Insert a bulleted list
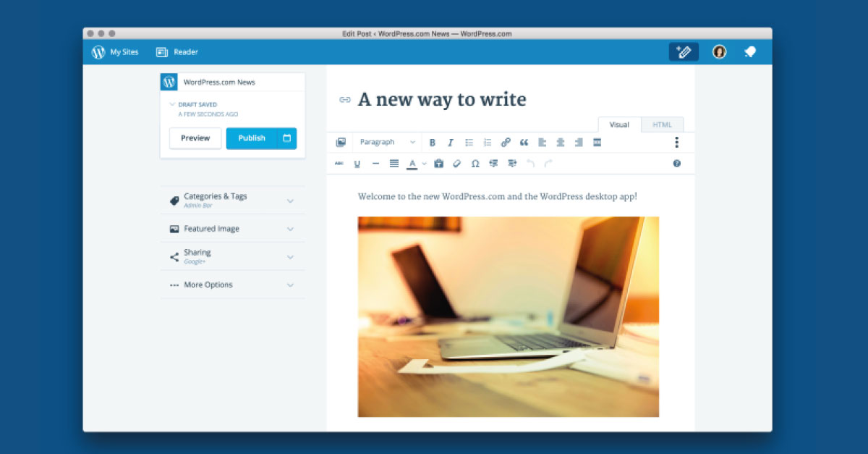This screenshot has width=868, height=454. [x=469, y=143]
